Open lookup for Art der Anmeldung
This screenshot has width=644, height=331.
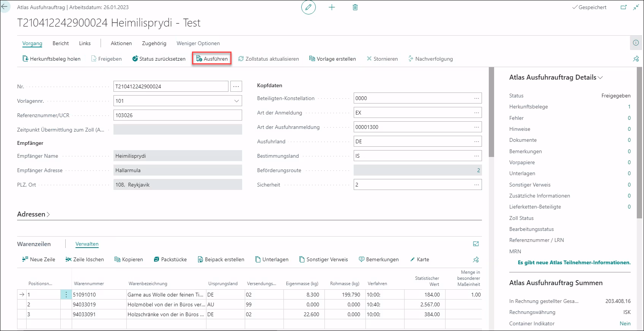coord(477,113)
